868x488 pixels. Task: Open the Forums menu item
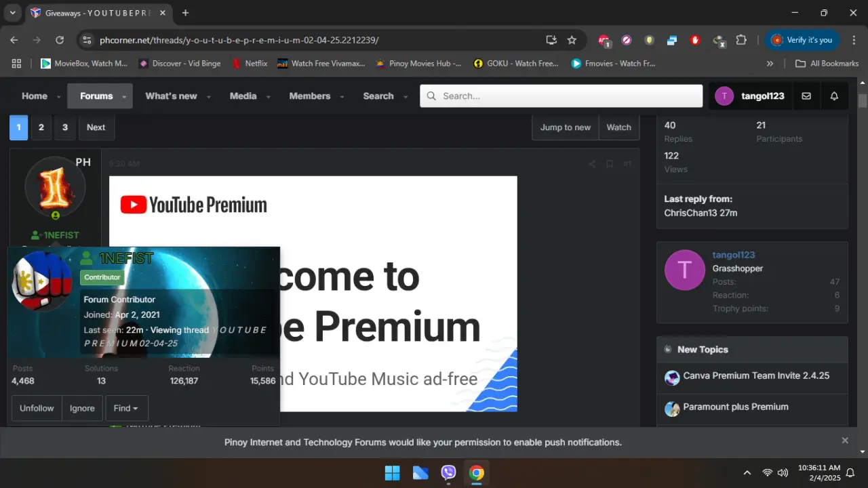[x=96, y=96]
